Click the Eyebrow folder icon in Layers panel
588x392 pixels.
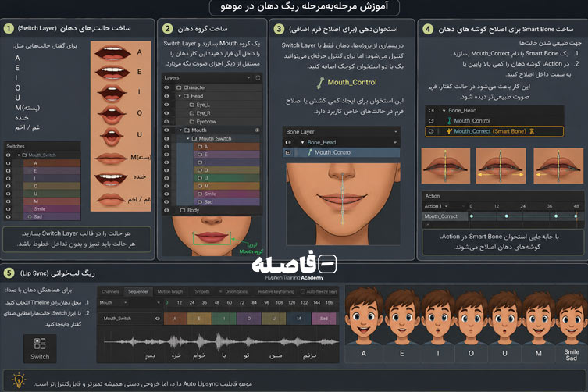click(x=192, y=122)
